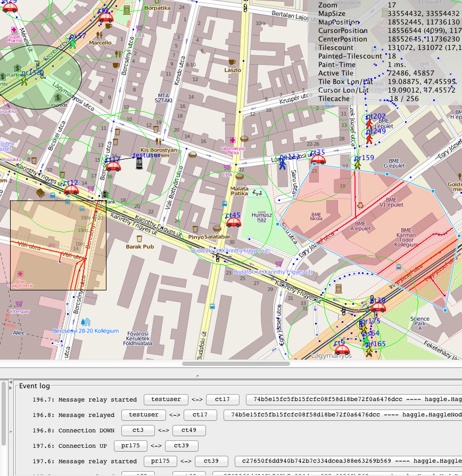Select the yellow pedestrian node pr158

point(24,80)
